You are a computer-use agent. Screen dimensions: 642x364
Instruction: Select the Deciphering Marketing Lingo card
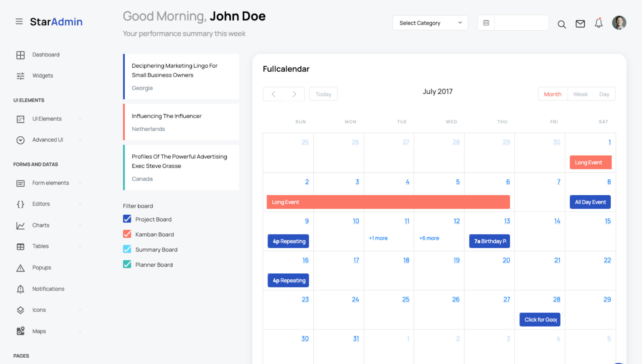181,77
